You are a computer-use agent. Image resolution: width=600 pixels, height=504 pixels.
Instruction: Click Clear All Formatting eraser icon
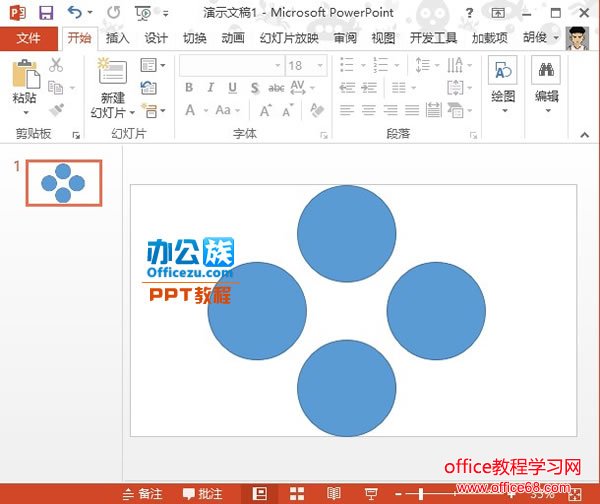pos(317,110)
